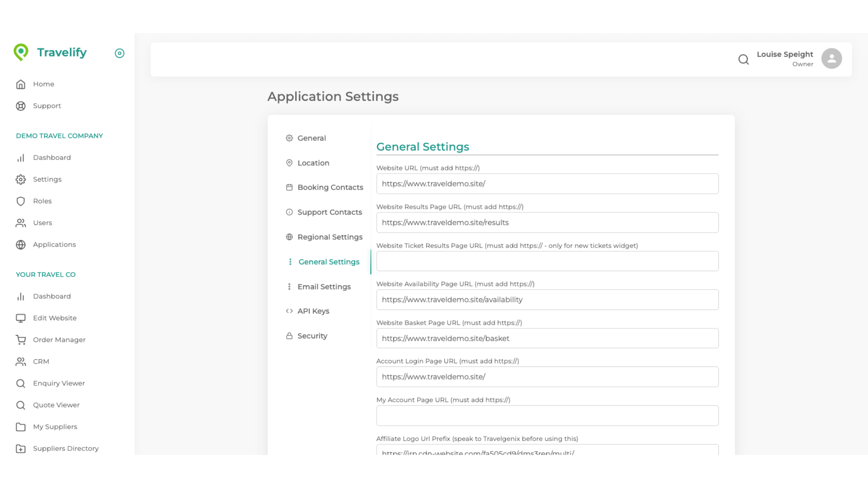868x488 pixels.
Task: Open the Applications globe icon
Action: click(x=21, y=244)
